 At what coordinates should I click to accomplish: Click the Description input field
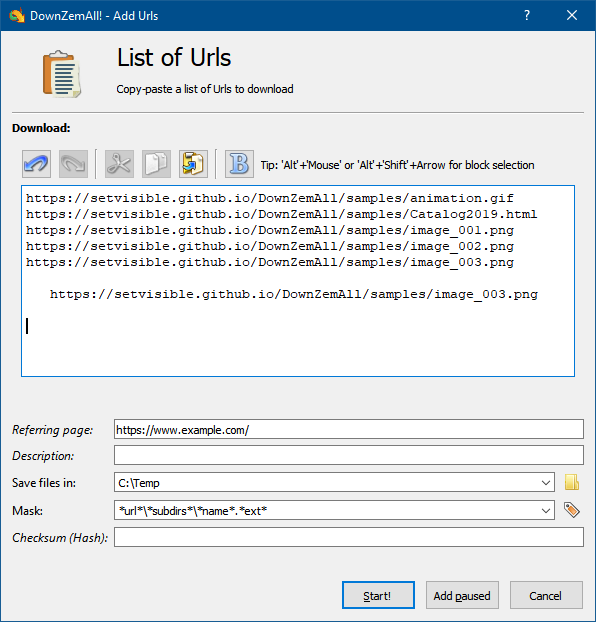click(x=349, y=455)
